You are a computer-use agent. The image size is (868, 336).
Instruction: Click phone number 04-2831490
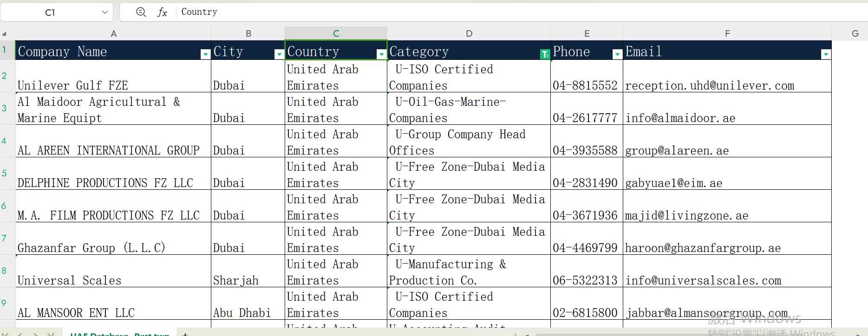(x=585, y=183)
